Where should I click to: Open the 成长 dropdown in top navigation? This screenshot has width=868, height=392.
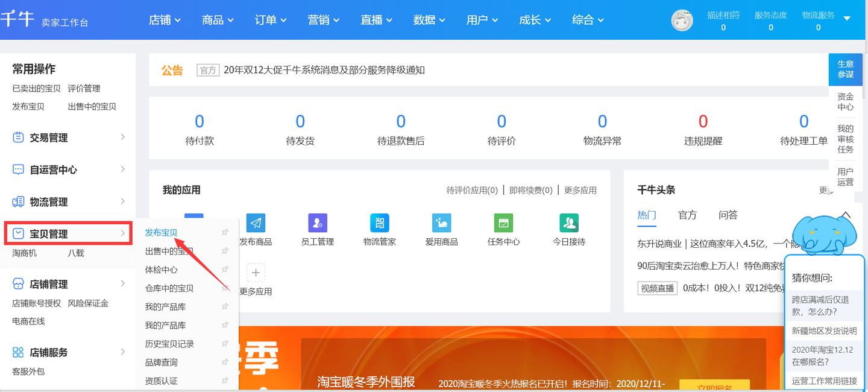coord(535,20)
